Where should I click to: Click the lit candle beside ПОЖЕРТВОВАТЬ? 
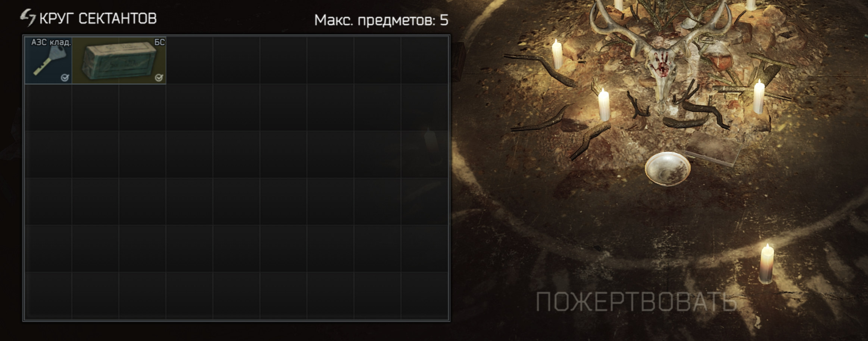coord(766,264)
